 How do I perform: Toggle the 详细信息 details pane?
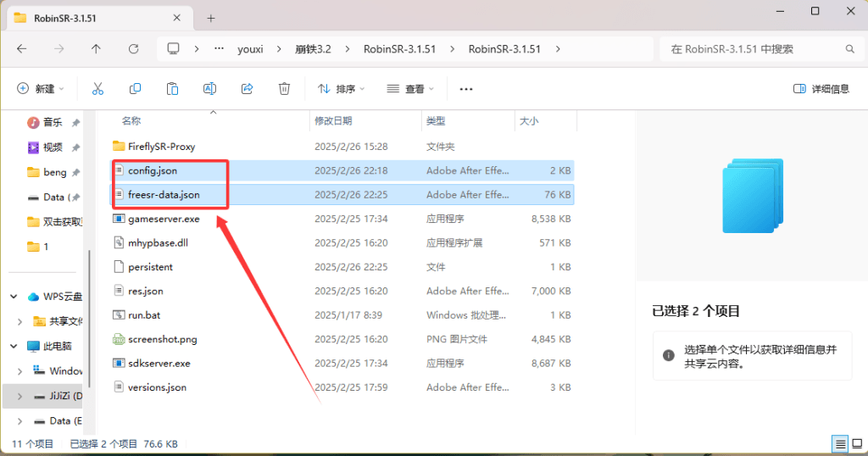[x=821, y=89]
